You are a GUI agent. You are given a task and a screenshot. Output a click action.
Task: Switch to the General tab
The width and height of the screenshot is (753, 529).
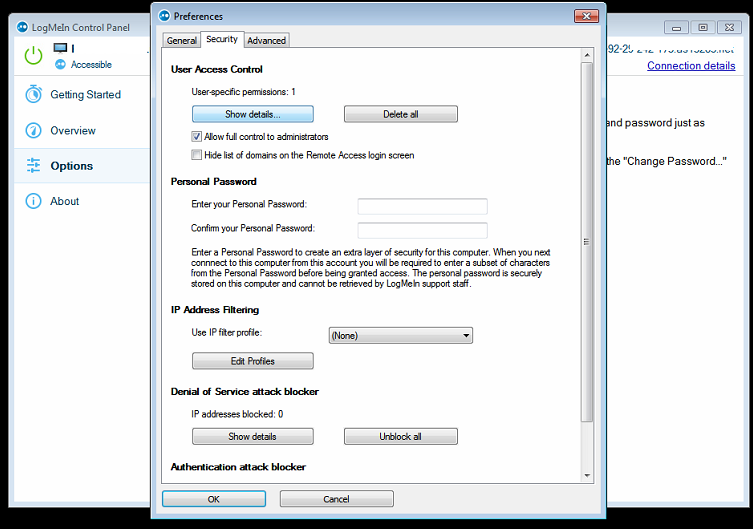pyautogui.click(x=182, y=40)
